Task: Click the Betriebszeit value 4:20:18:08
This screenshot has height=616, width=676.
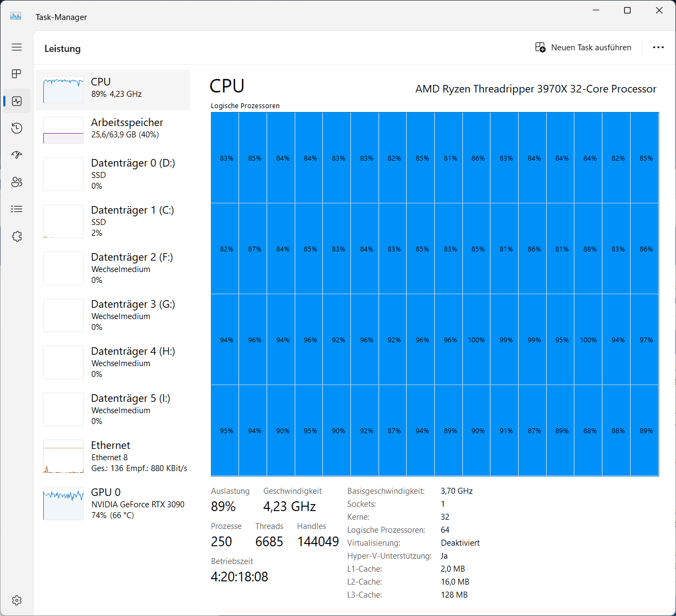Action: click(x=240, y=577)
